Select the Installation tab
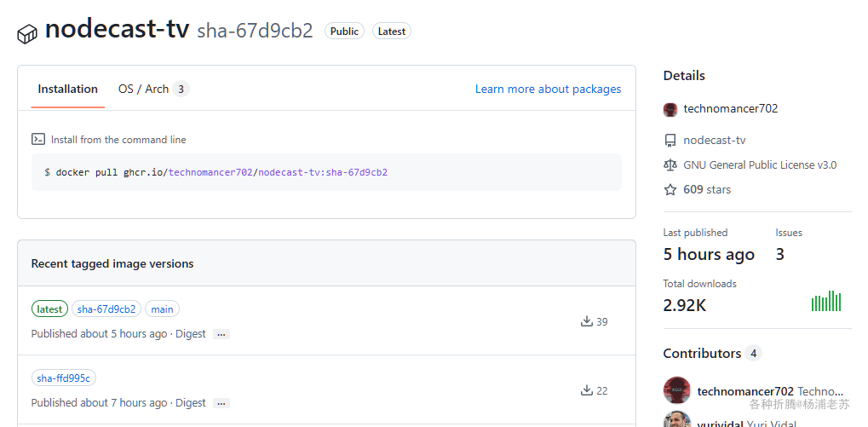The height and width of the screenshot is (427, 868). coord(67,89)
